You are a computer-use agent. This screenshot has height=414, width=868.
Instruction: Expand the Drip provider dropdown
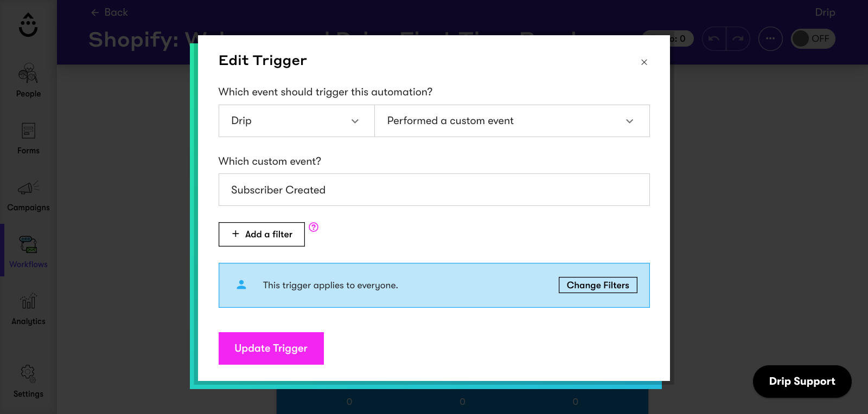click(x=296, y=121)
